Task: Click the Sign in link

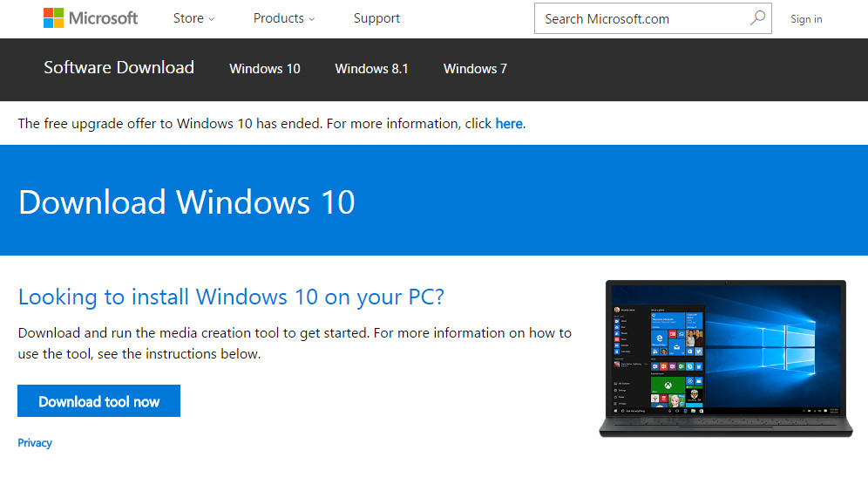Action: [806, 19]
